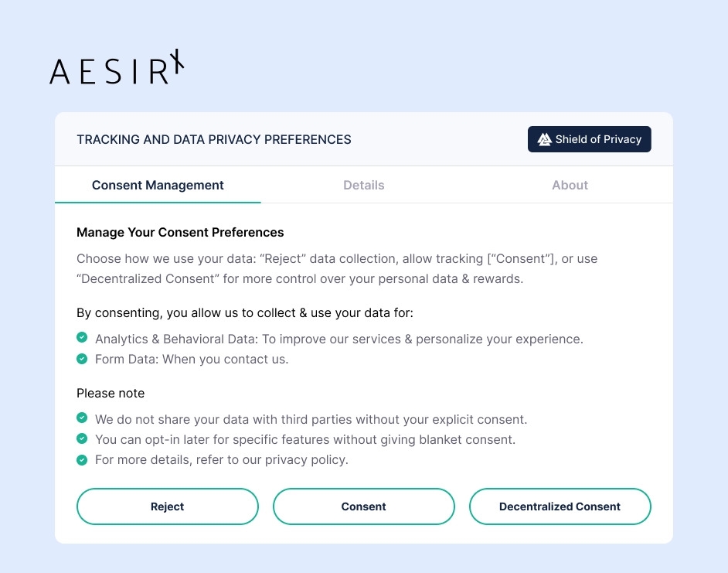
Task: Click the TRACKING AND DATA PRIVACY PREFERENCES heading
Action: [213, 139]
